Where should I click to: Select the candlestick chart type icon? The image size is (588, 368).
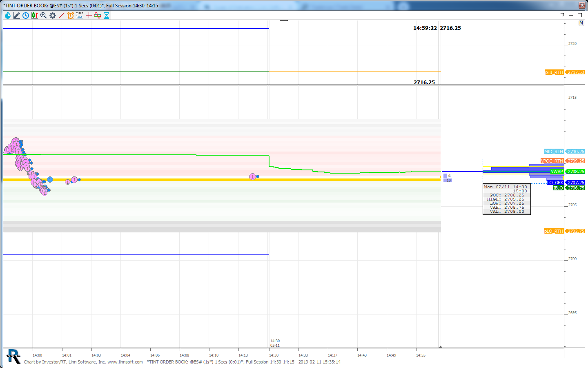pyautogui.click(x=35, y=16)
